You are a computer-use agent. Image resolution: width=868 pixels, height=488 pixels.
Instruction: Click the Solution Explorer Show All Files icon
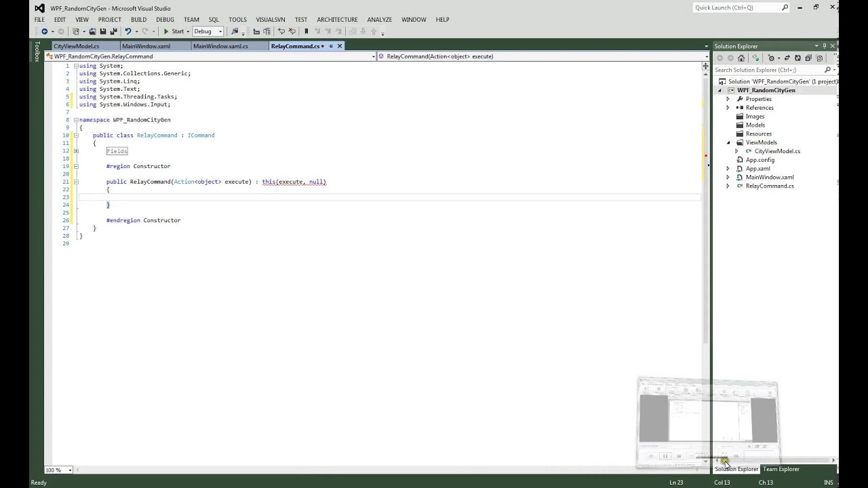819,58
